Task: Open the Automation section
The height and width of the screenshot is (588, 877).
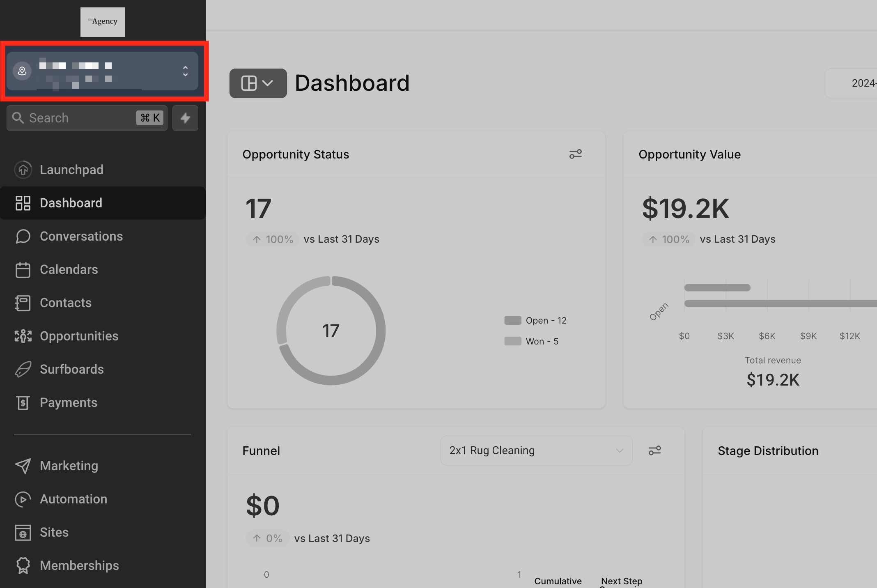Action: (x=73, y=499)
